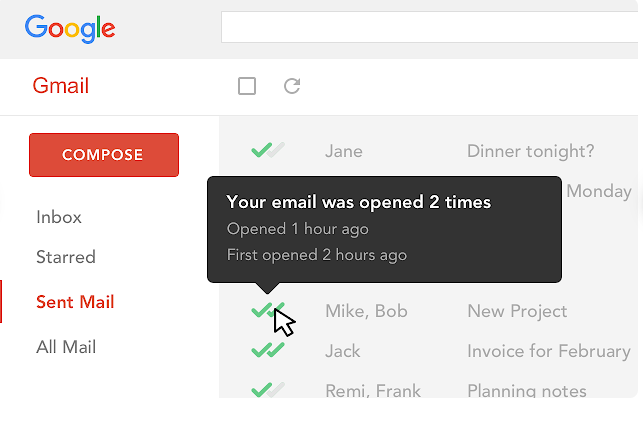Image resolution: width=643 pixels, height=427 pixels.
Task: Click the checkmarks beside Mike, Bob email
Action: 268,311
